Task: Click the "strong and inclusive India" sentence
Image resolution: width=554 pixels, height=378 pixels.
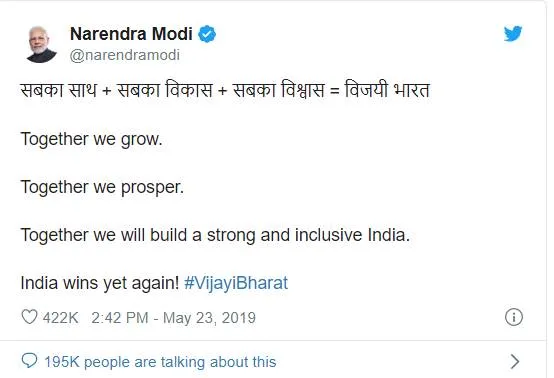Action: tap(215, 235)
